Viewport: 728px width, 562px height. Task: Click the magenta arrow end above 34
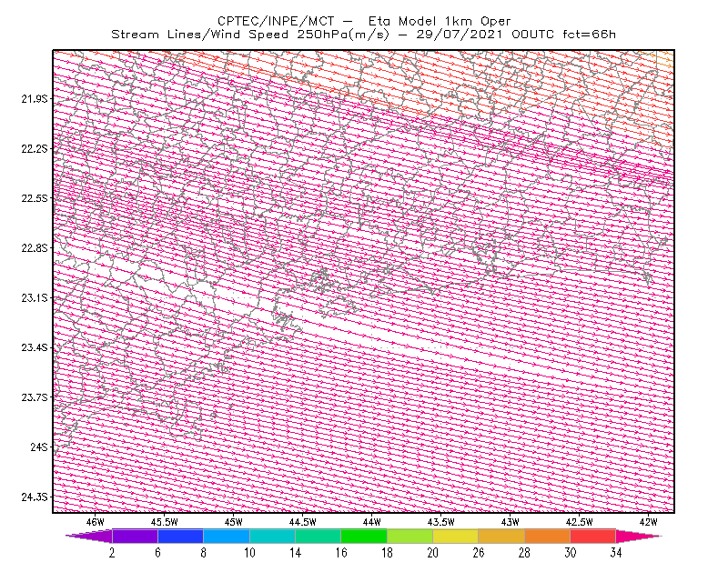click(x=639, y=536)
